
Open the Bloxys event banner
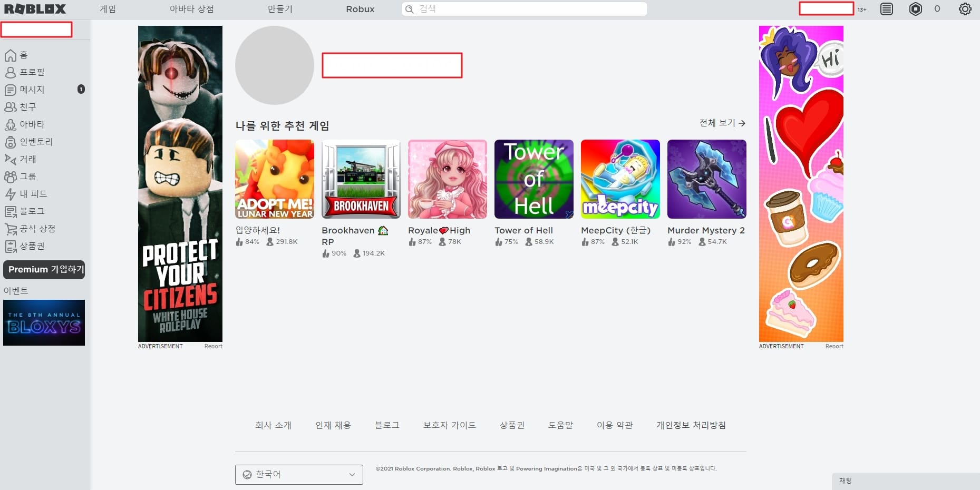(x=44, y=322)
